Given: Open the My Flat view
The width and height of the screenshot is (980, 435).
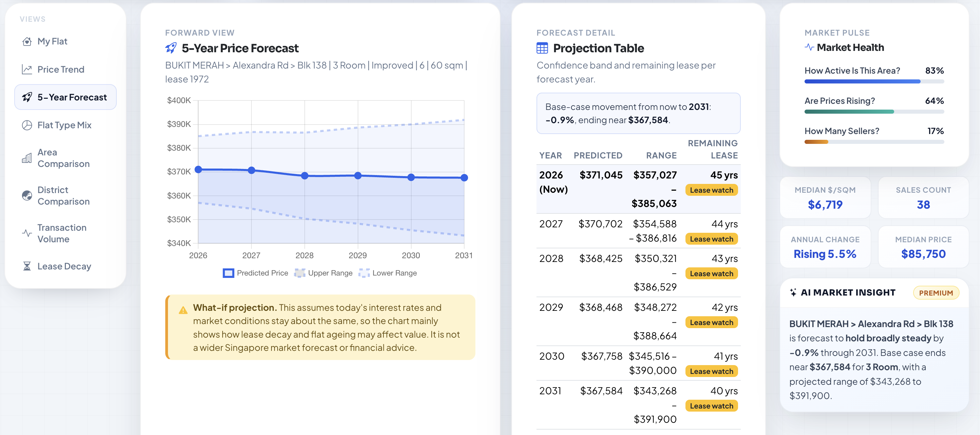Looking at the screenshot, I should 65,41.
